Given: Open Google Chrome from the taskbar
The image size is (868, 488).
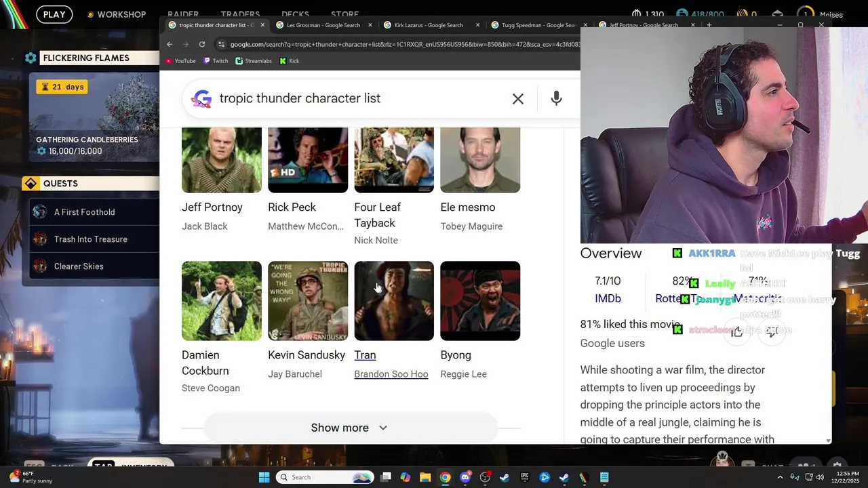Looking at the screenshot, I should coord(445,477).
